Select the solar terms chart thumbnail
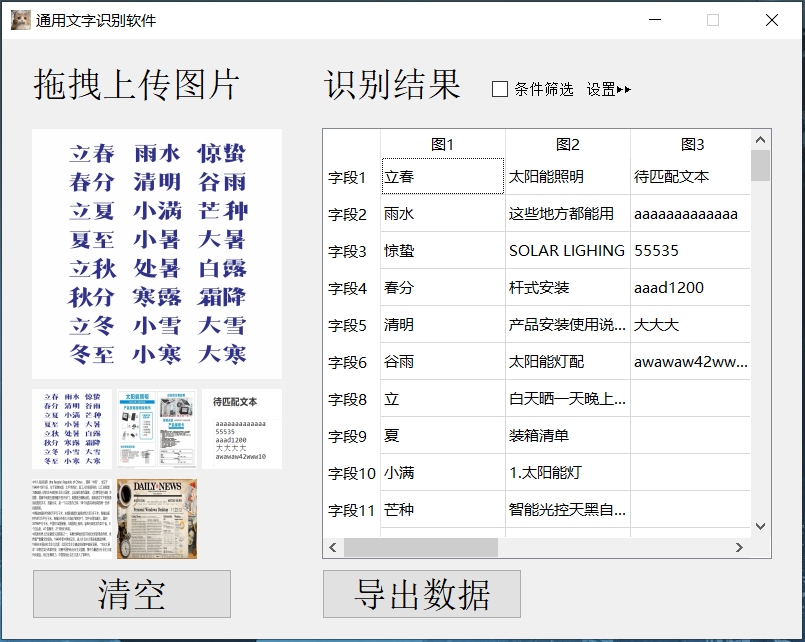The image size is (805, 642). (70, 428)
